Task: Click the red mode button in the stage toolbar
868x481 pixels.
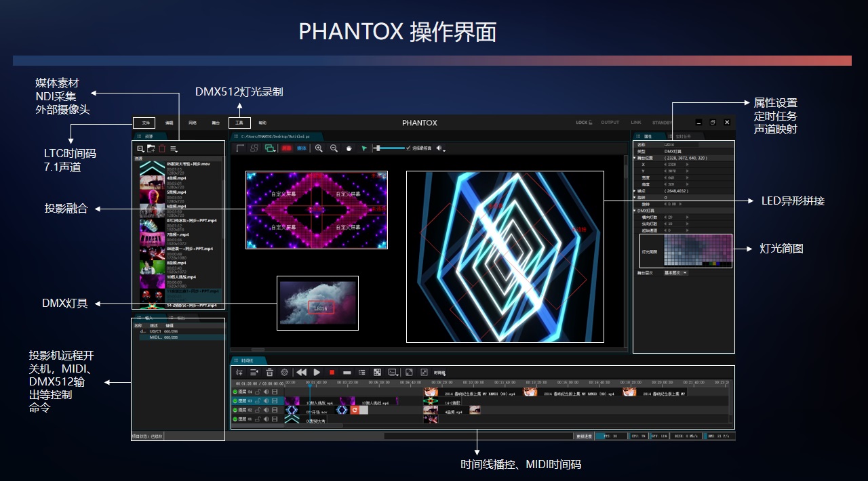Action: pos(287,148)
